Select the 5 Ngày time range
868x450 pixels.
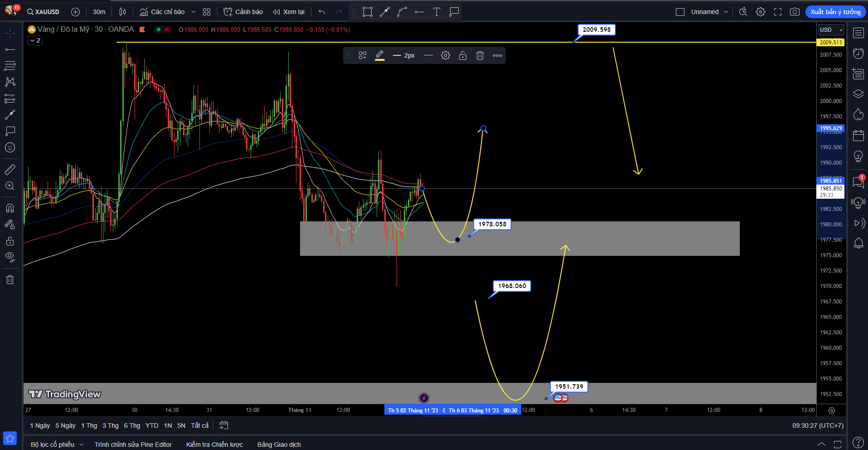point(65,426)
